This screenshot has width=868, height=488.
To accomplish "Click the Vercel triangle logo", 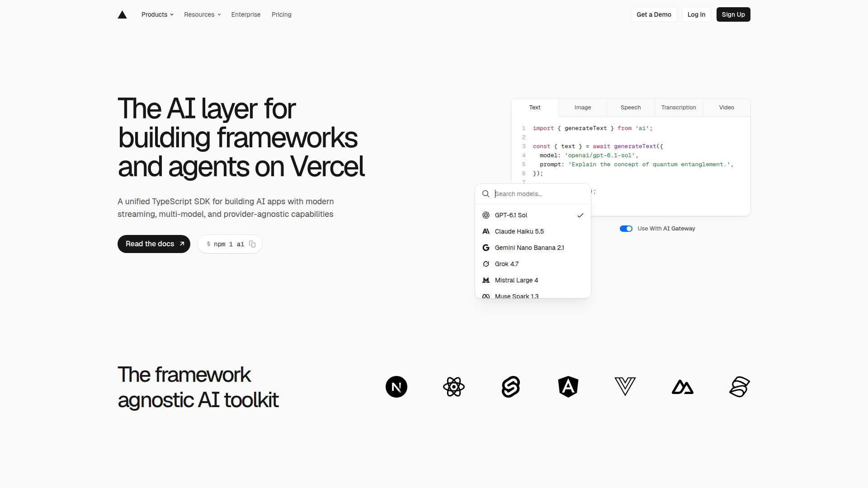I will 122,14.
